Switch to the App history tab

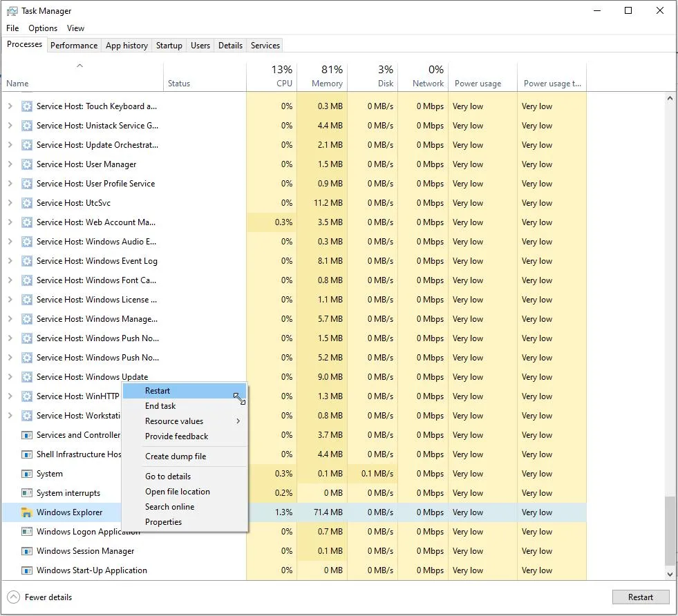point(126,46)
